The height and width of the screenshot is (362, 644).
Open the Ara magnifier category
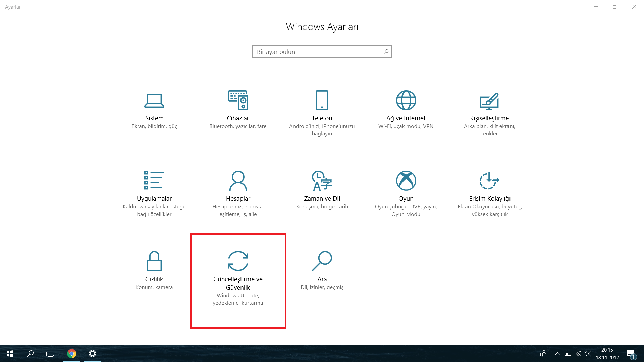322,261
